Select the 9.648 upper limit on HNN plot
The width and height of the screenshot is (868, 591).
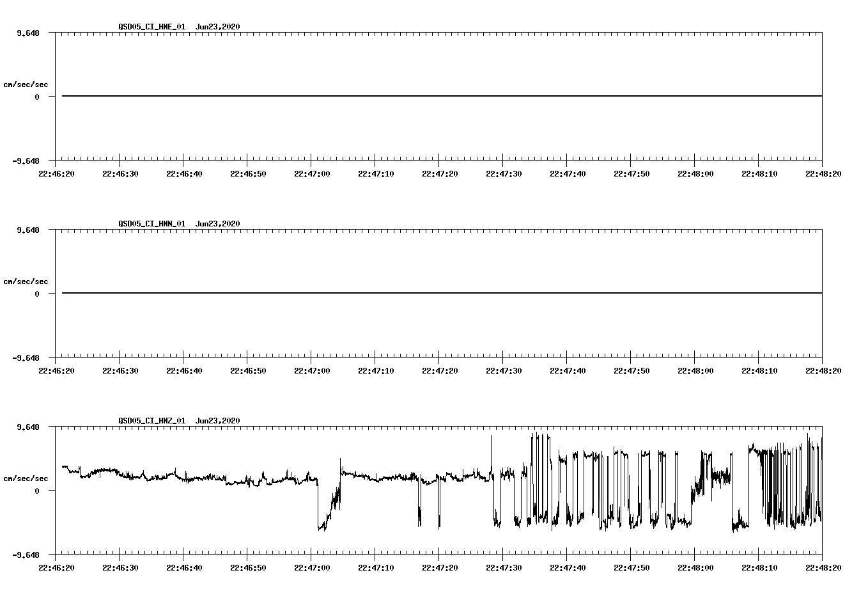click(27, 230)
